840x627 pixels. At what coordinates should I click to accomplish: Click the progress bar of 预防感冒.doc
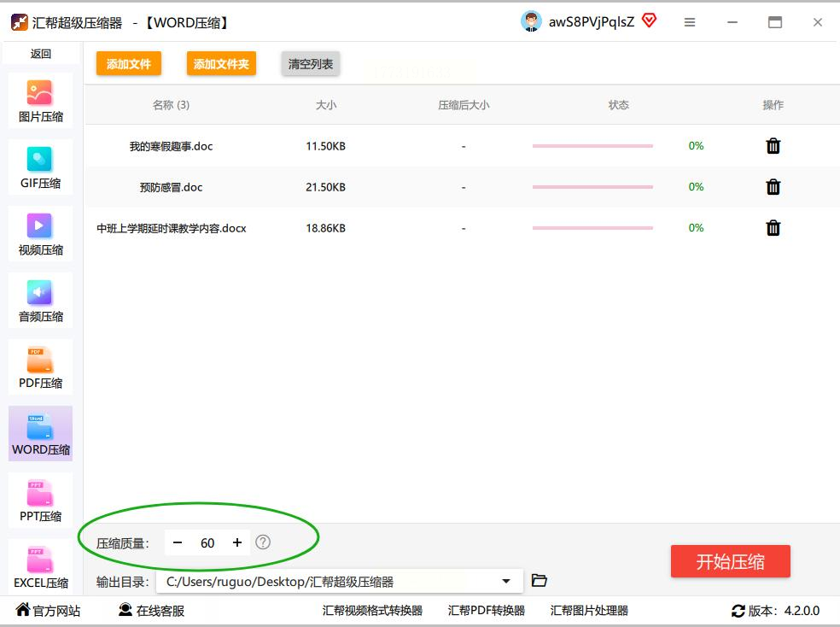click(x=592, y=187)
